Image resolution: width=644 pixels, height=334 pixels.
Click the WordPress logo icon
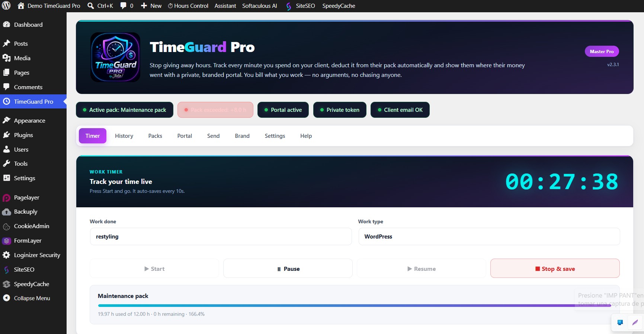[6, 6]
